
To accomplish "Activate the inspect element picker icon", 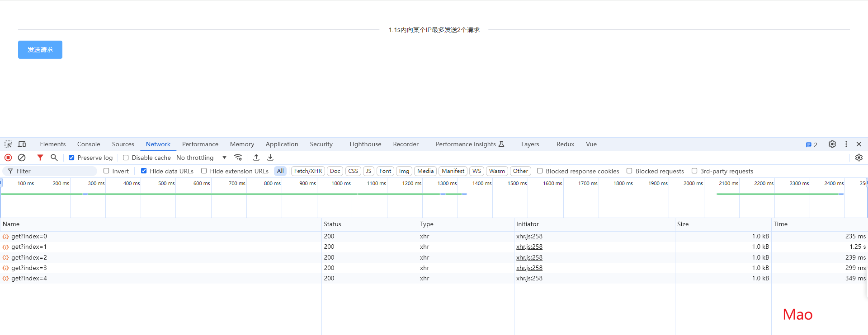I will (8, 144).
